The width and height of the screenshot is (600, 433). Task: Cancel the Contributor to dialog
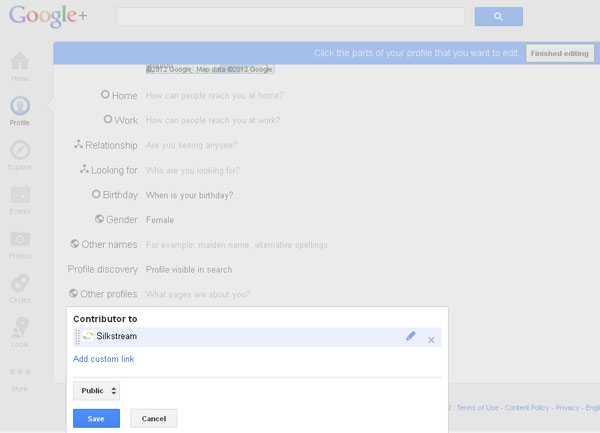tap(154, 418)
